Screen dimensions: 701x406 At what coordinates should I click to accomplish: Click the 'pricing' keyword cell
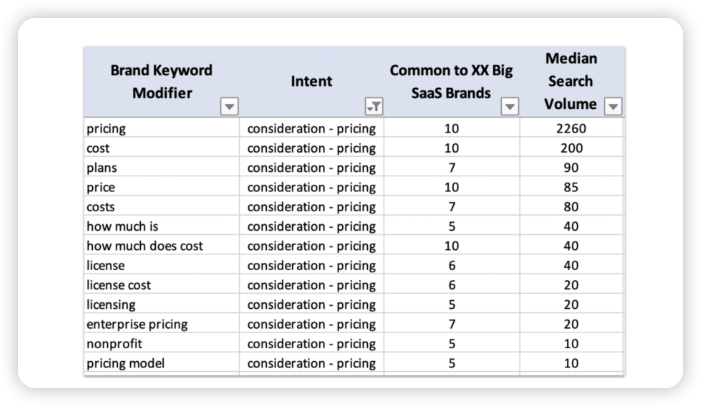pos(162,129)
